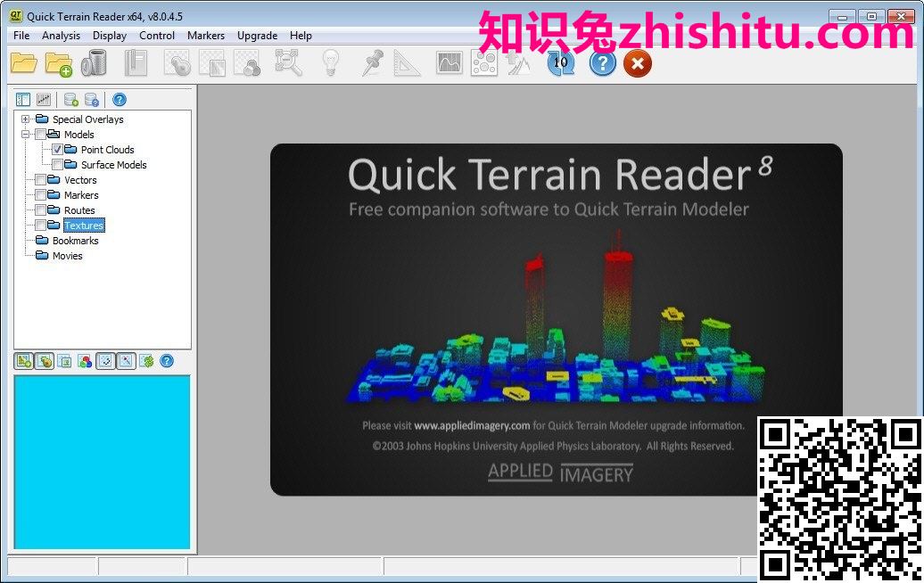Click the triangle ruler measurement icon
The image size is (924, 583).
point(408,63)
